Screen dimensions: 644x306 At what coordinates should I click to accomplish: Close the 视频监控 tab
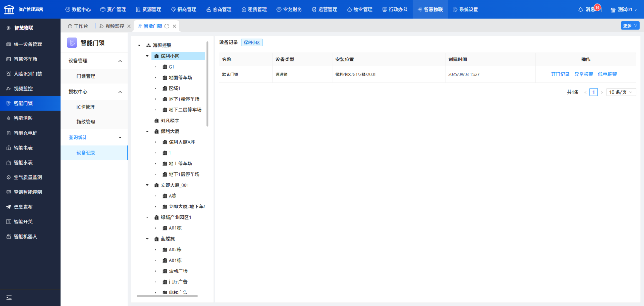coord(129,26)
